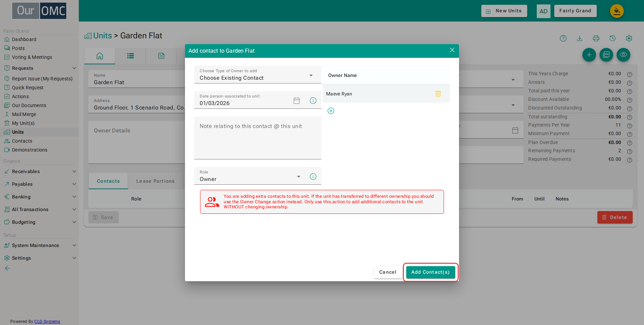The height and width of the screenshot is (325, 644).
Task: Open the document tab icon
Action: pos(161,56)
